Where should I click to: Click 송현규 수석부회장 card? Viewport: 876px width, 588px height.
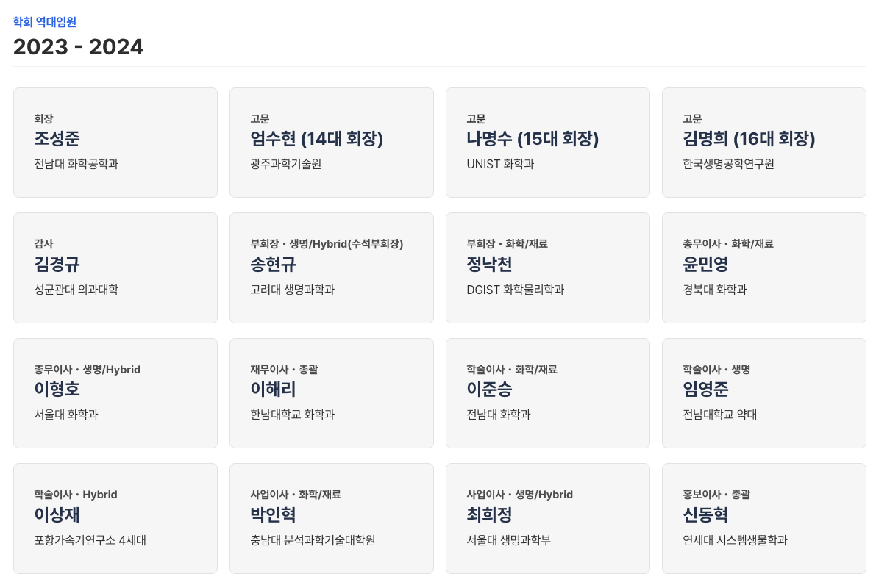tap(332, 268)
